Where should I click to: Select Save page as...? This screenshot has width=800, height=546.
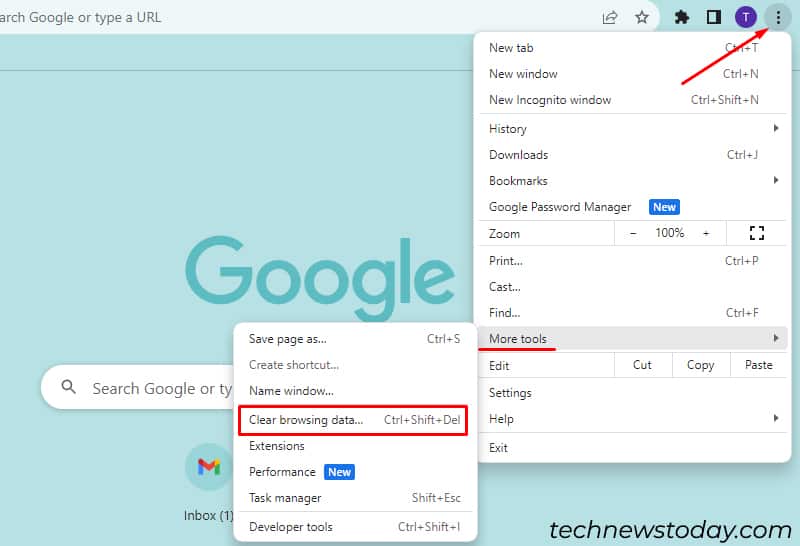coord(355,339)
